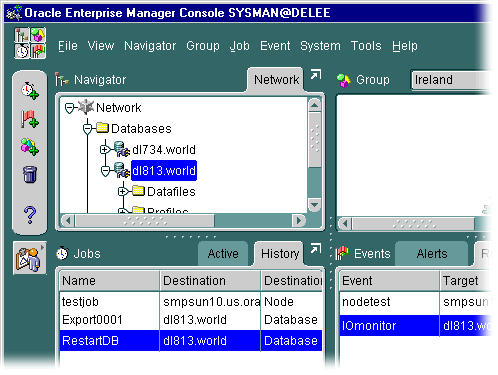Screen dimensions: 498x375
Task: Switch to the History jobs tab
Action: (x=279, y=254)
